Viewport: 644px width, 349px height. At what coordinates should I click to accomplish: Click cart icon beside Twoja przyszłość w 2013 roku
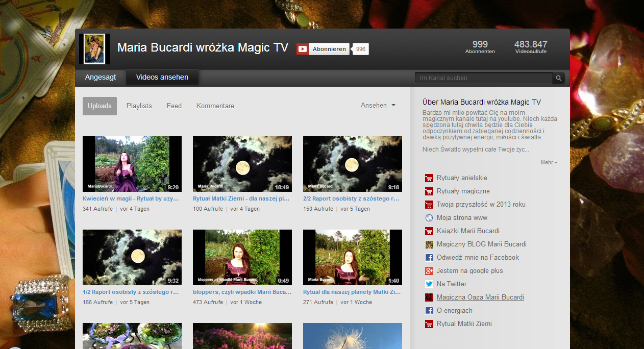tap(429, 205)
